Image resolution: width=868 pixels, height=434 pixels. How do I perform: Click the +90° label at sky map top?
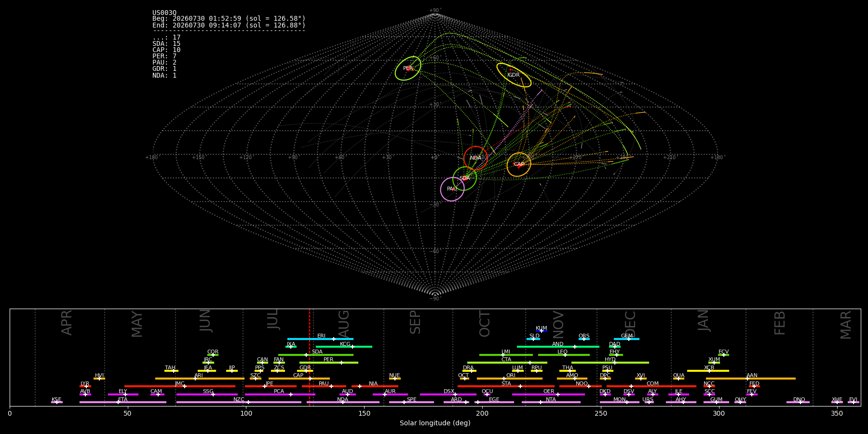click(435, 10)
